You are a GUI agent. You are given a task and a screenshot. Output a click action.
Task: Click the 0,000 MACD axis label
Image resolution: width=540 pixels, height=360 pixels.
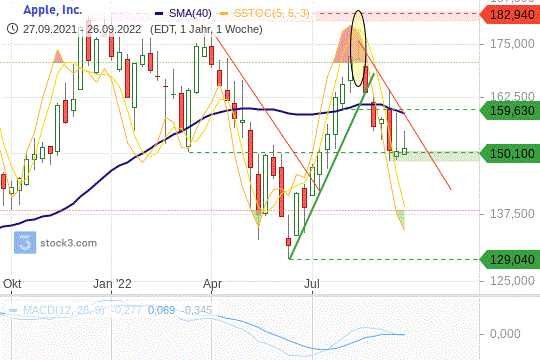(505, 333)
